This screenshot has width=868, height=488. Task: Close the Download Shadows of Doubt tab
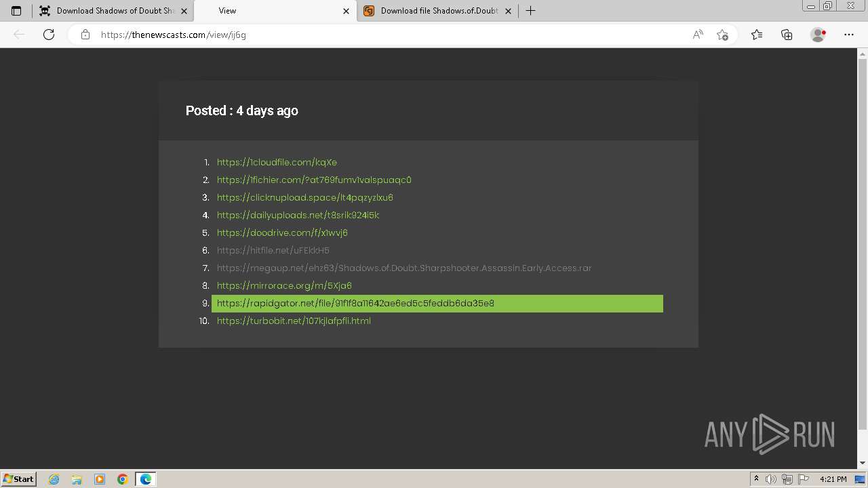click(184, 11)
